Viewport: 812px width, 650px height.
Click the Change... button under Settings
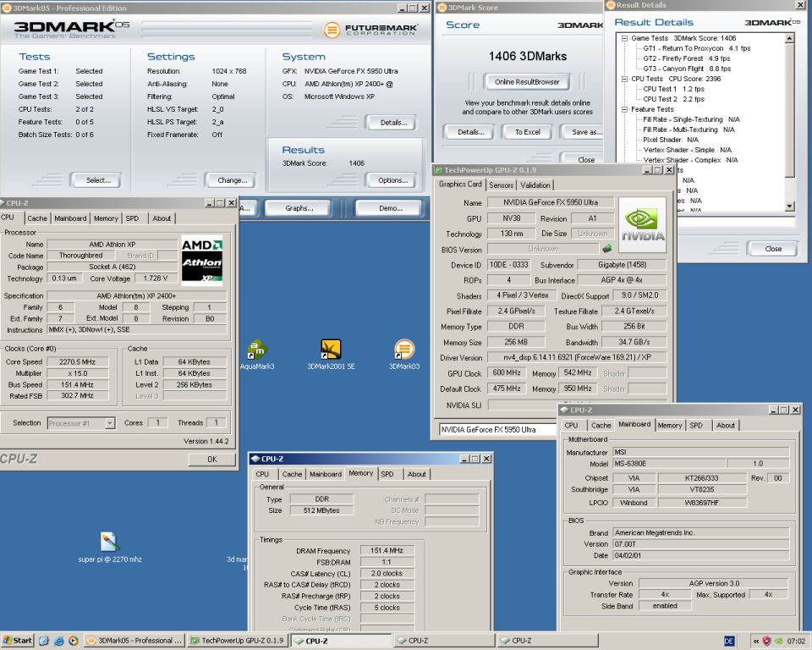point(230,180)
